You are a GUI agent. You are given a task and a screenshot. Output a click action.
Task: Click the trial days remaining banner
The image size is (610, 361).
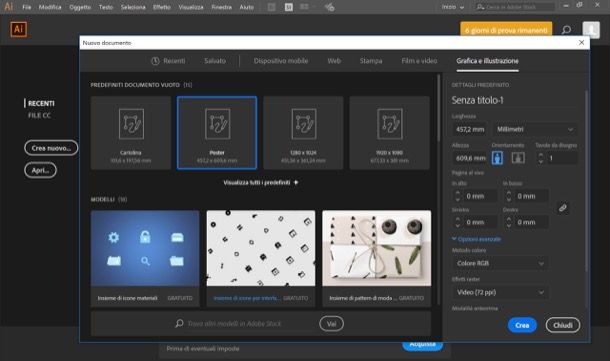pos(506,30)
